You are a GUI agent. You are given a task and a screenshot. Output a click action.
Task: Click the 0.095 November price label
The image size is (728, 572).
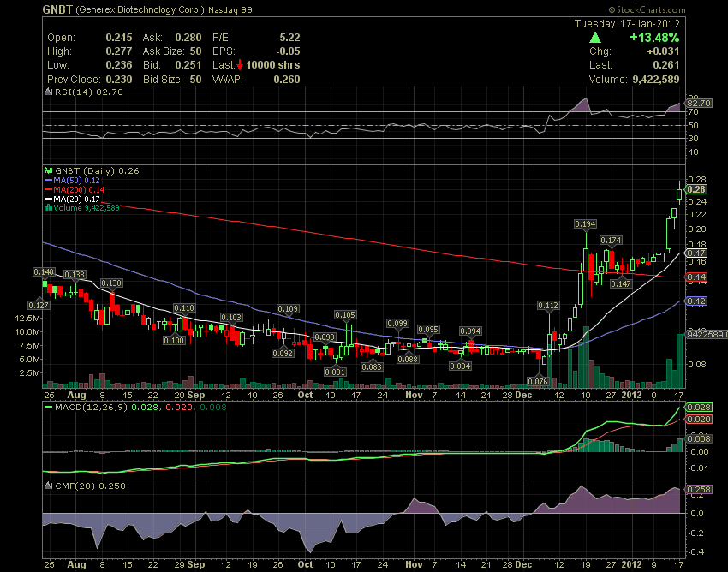(428, 329)
